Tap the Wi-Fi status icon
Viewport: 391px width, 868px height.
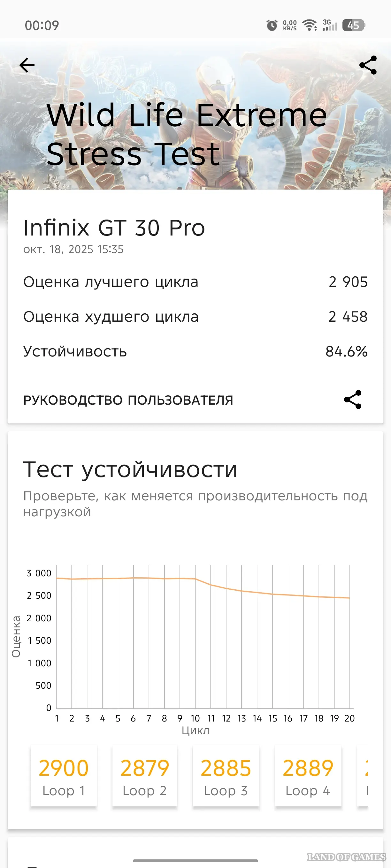pos(309,25)
